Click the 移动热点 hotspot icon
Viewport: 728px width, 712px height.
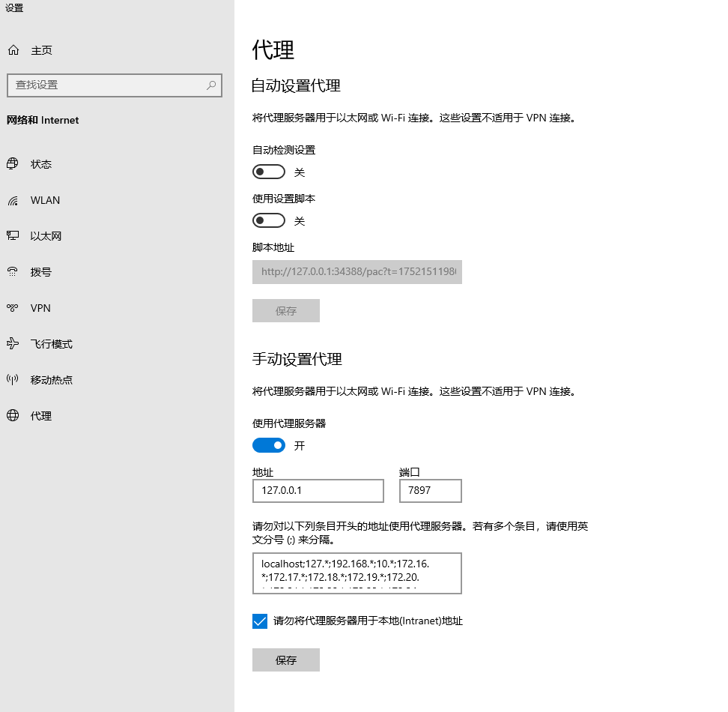pyautogui.click(x=13, y=380)
